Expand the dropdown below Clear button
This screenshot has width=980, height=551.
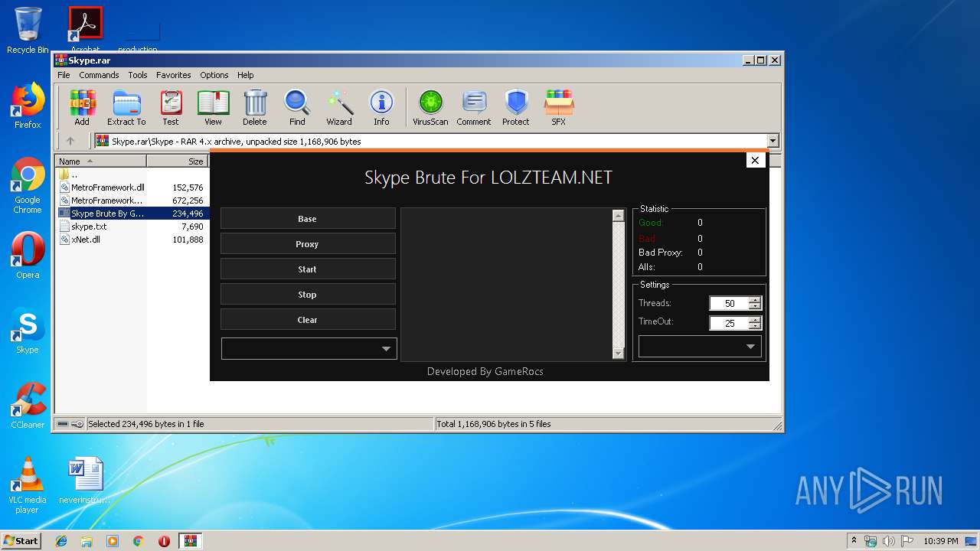click(x=309, y=348)
